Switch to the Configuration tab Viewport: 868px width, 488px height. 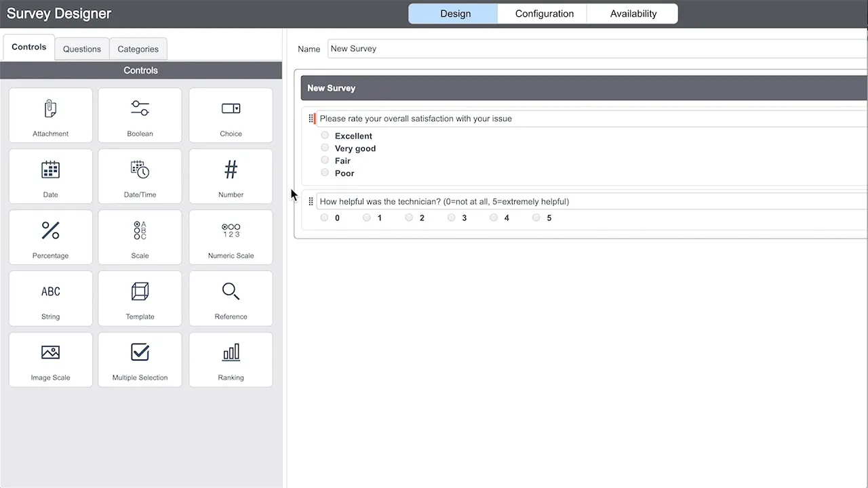pos(543,14)
